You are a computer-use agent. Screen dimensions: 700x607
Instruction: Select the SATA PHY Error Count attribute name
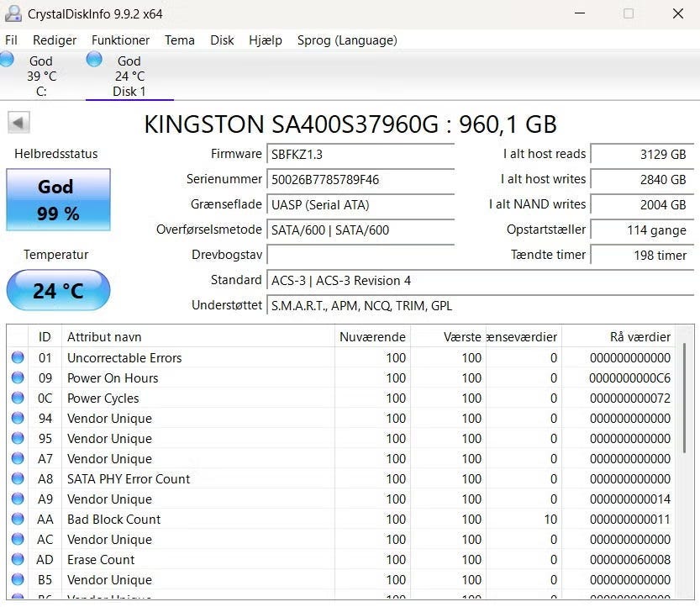click(129, 479)
